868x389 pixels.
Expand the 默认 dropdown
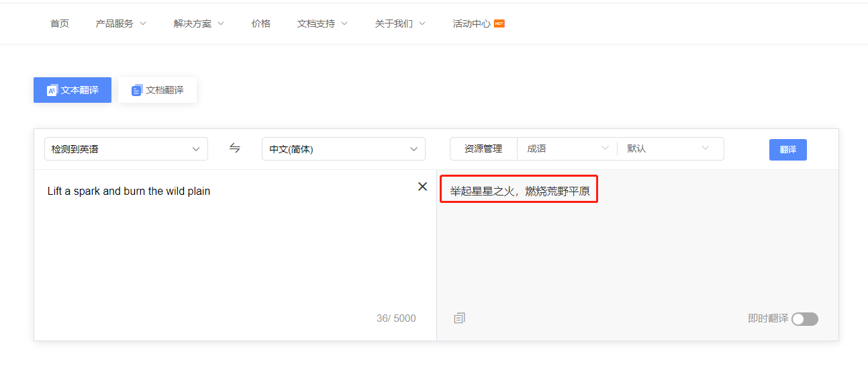click(668, 148)
